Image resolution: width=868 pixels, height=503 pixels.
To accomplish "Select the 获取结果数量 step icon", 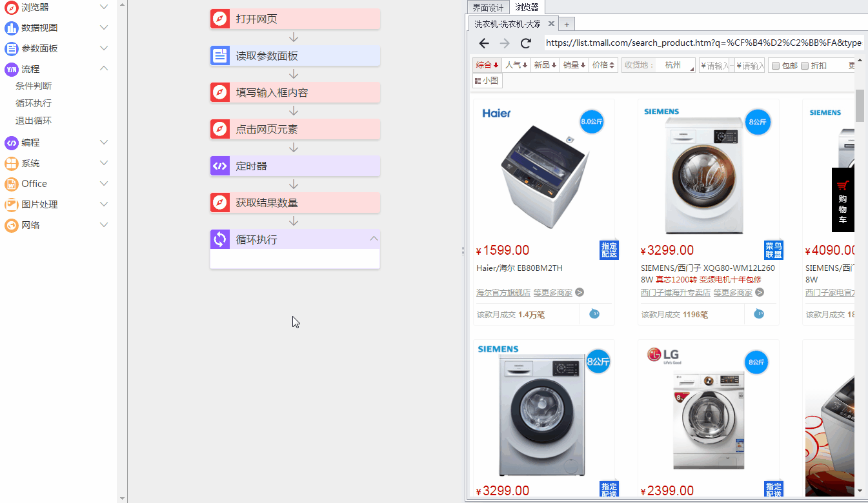I will coord(220,202).
